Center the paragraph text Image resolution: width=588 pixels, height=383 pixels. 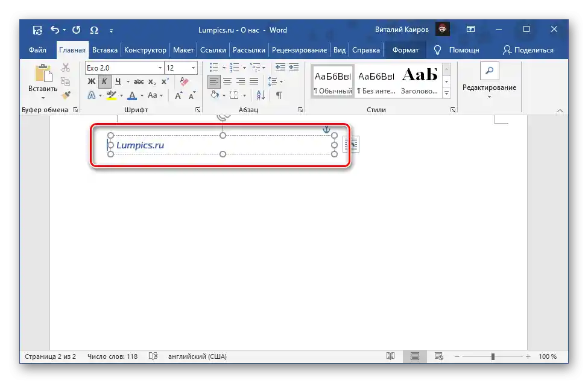pos(227,81)
